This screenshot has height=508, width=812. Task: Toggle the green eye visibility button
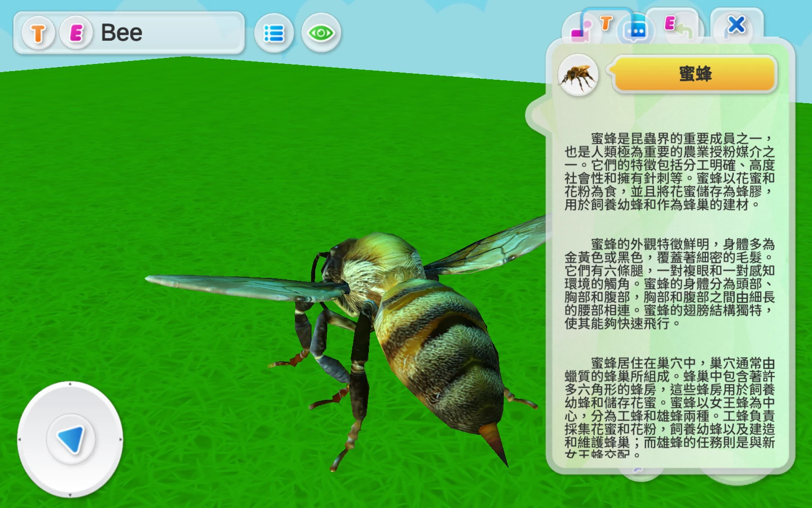coord(321,34)
